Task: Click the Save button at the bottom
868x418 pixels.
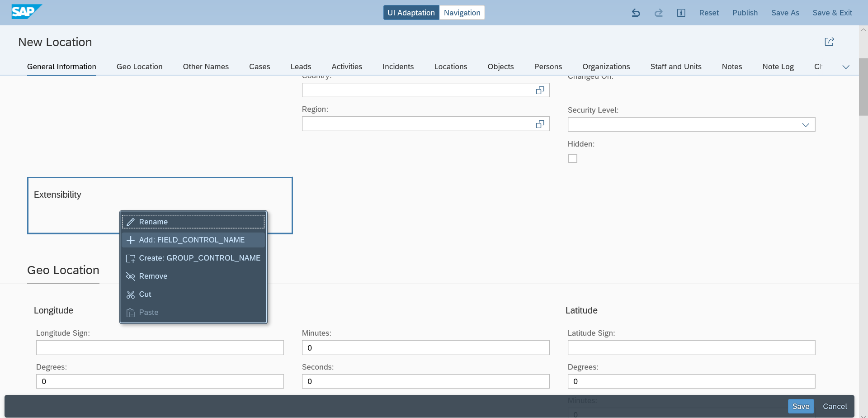Action: pos(801,406)
